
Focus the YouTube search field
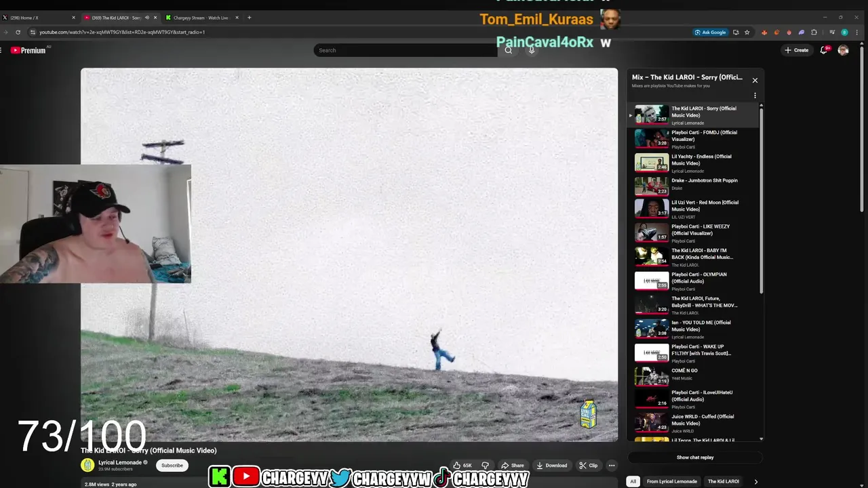click(x=406, y=50)
